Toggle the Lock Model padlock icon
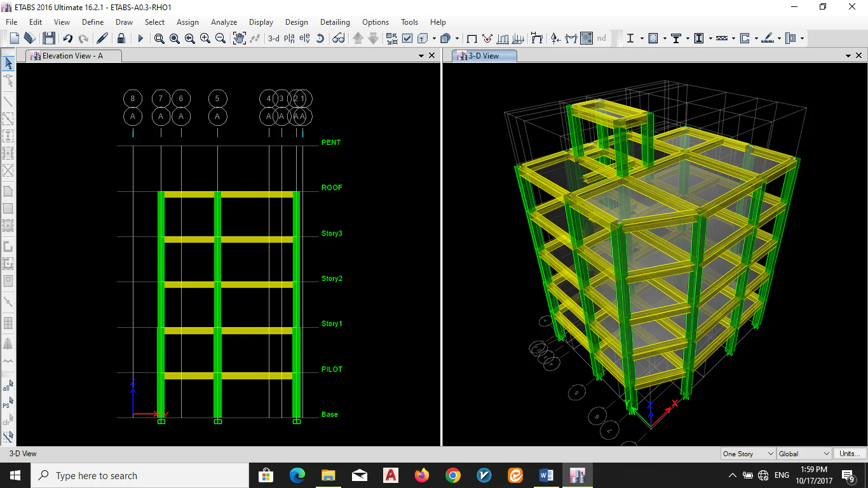This screenshot has width=868, height=488. tap(121, 39)
